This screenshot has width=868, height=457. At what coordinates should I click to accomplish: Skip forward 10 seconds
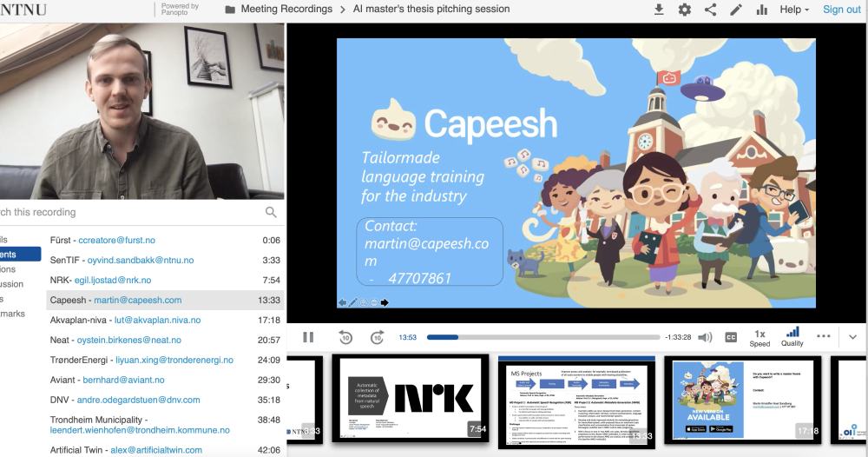tap(377, 337)
